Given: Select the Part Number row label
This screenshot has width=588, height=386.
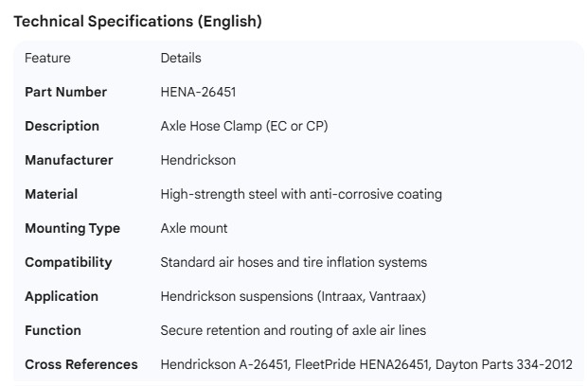Looking at the screenshot, I should [65, 92].
